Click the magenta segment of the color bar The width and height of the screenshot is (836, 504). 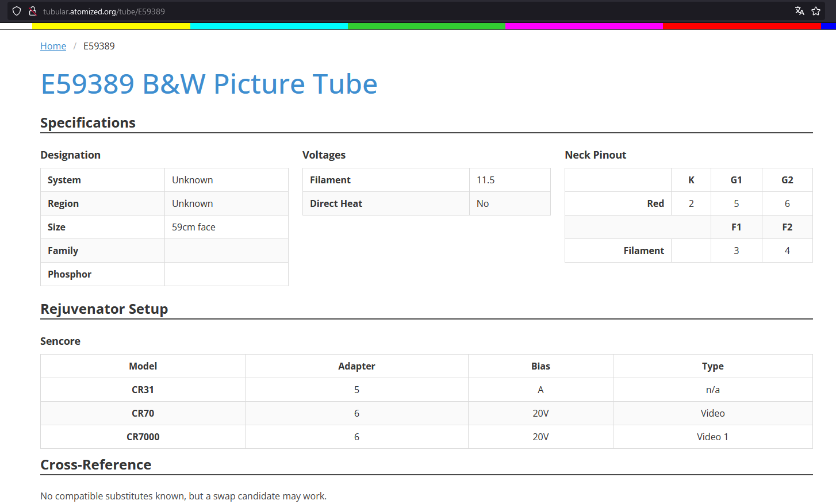pyautogui.click(x=584, y=26)
